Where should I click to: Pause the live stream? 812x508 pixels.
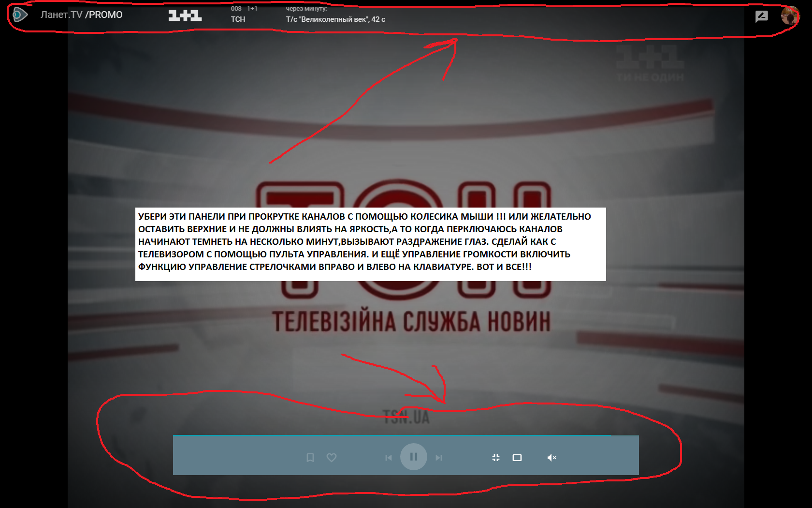[x=414, y=457]
